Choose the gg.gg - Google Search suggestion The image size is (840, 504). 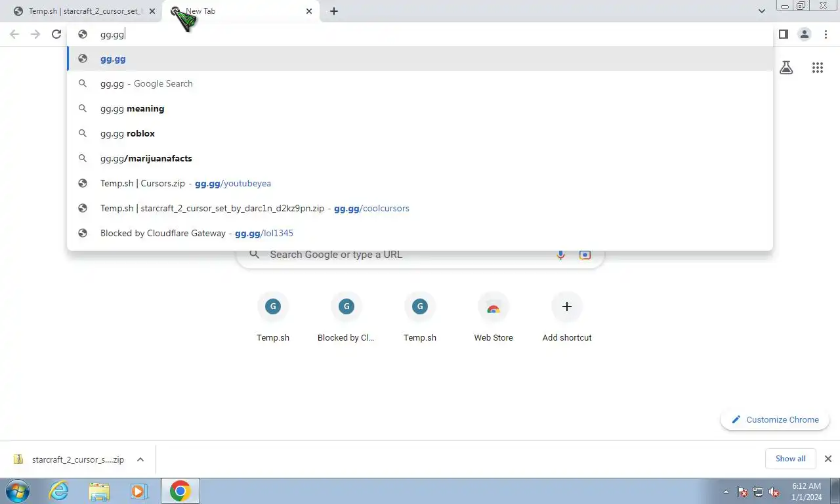(x=420, y=83)
